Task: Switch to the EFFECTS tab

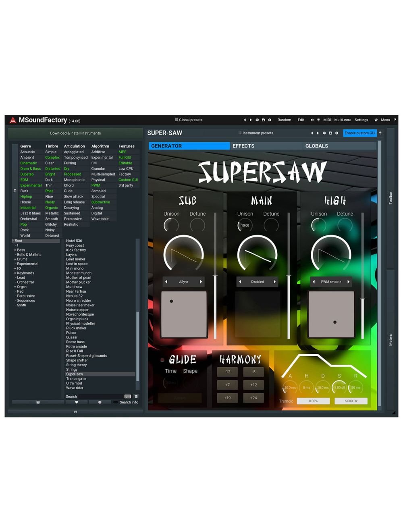Action: [x=266, y=146]
